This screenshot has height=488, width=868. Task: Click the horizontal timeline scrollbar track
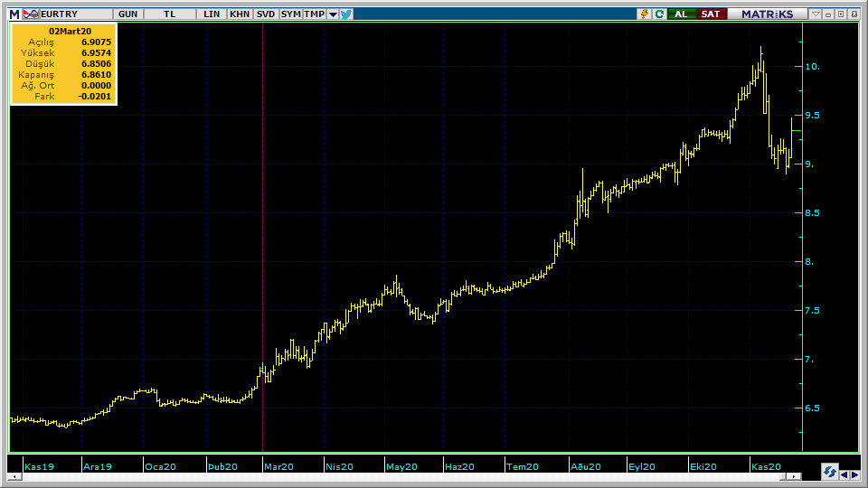click(x=407, y=477)
